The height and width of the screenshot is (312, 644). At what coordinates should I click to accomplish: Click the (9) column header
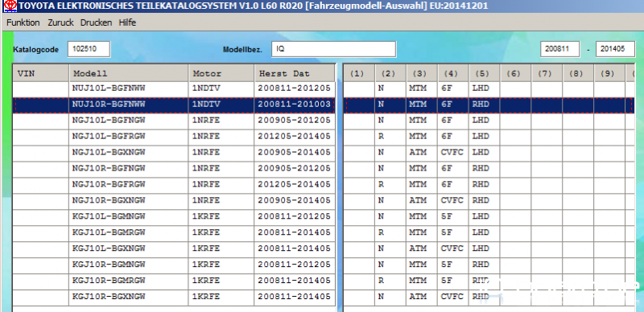(x=609, y=73)
